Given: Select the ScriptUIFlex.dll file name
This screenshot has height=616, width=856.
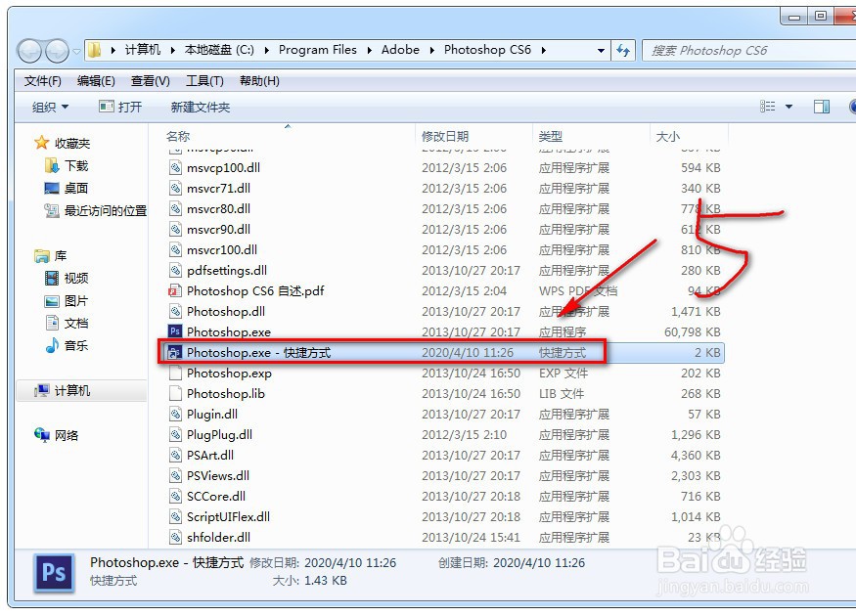Looking at the screenshot, I should click(x=228, y=516).
